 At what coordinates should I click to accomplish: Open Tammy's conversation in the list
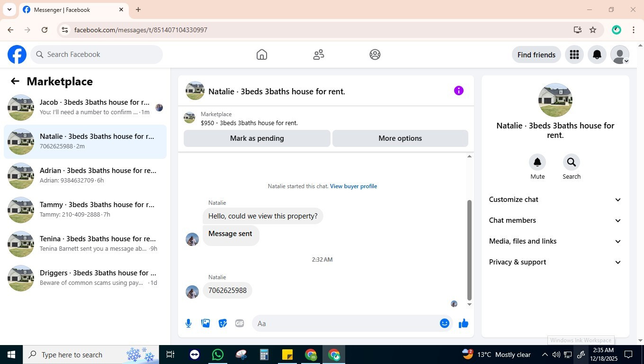coord(85,210)
